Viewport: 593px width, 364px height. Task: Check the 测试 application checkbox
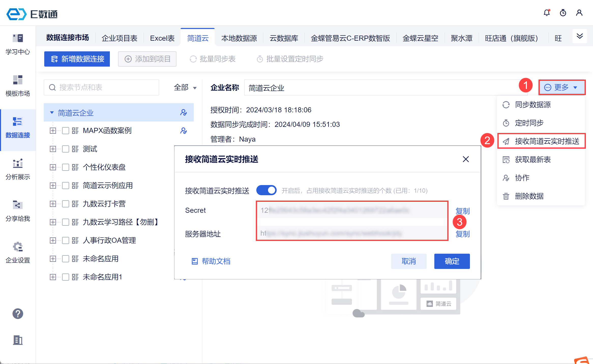point(66,149)
